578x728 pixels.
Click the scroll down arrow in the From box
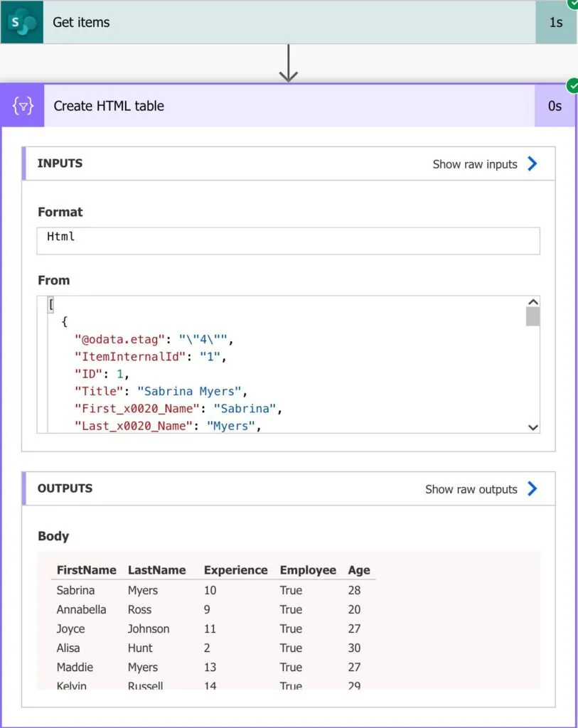(x=532, y=427)
